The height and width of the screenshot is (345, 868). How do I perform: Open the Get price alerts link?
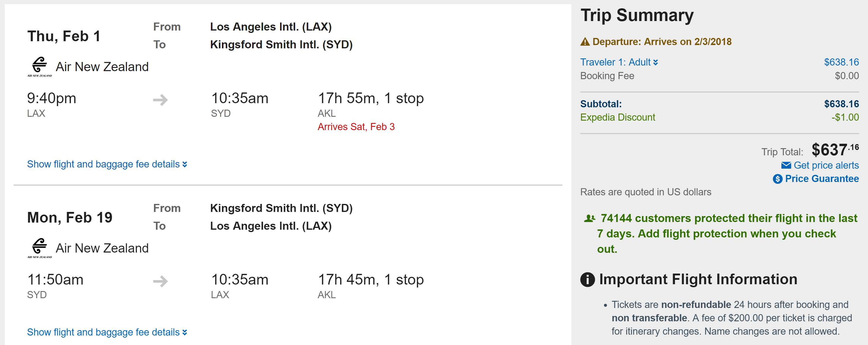point(826,165)
